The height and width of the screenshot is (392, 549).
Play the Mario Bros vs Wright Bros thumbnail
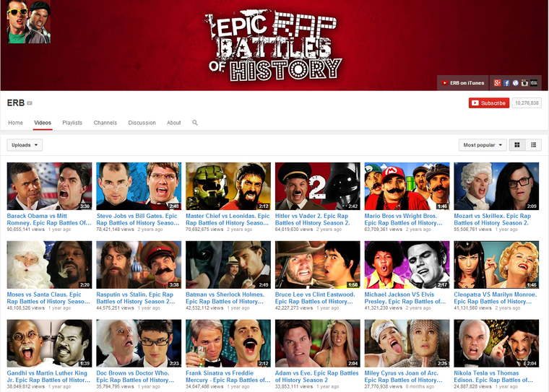coord(407,186)
